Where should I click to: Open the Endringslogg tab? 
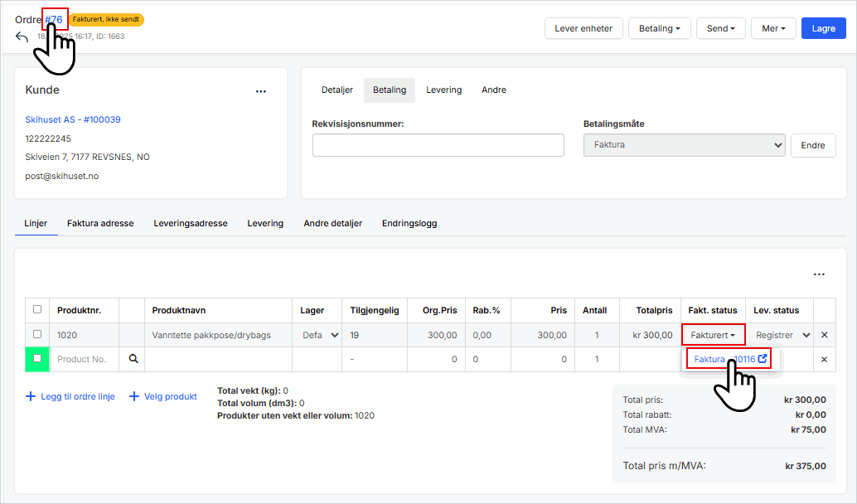tap(409, 223)
